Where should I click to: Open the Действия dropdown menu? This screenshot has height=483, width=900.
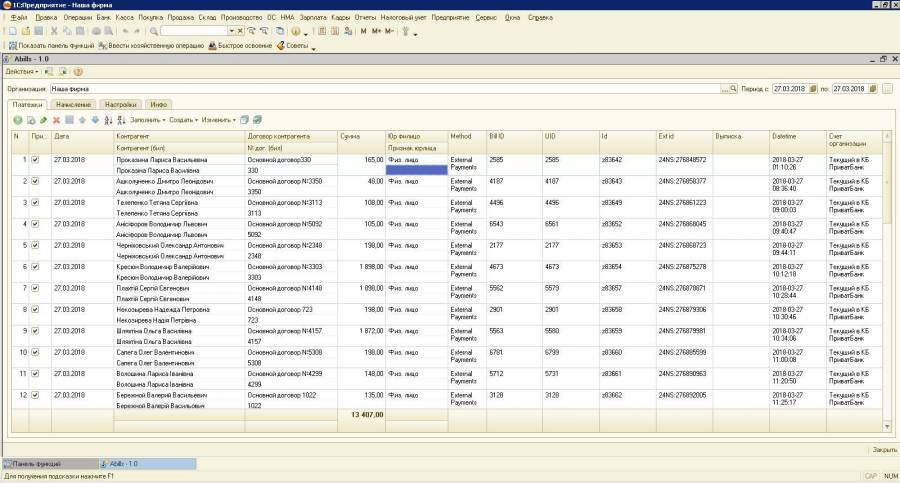click(x=22, y=72)
